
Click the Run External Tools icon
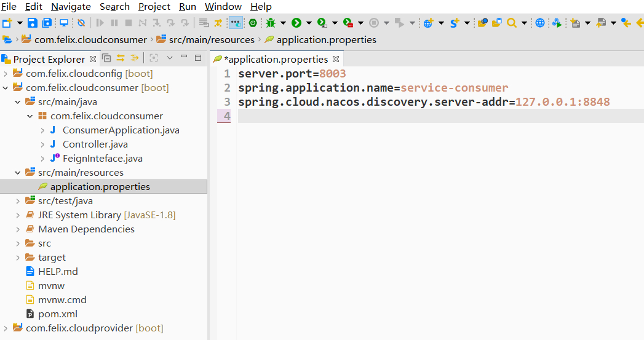(x=348, y=23)
